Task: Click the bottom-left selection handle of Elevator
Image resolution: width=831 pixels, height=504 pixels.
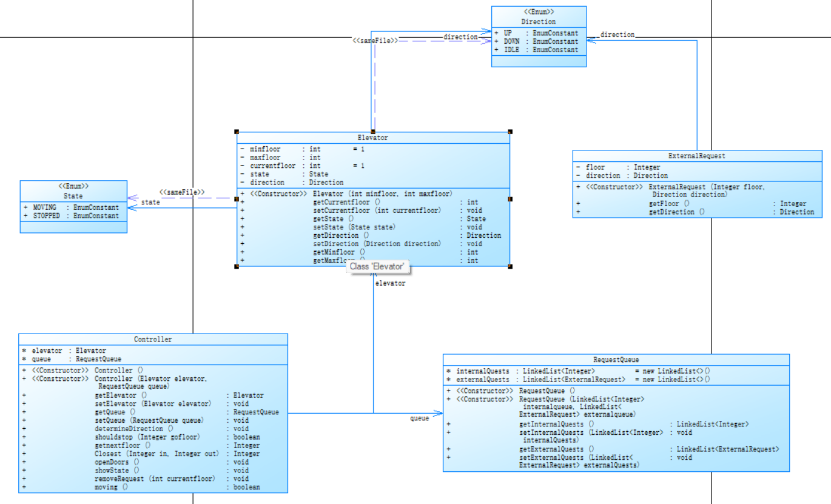Action: pos(237,266)
